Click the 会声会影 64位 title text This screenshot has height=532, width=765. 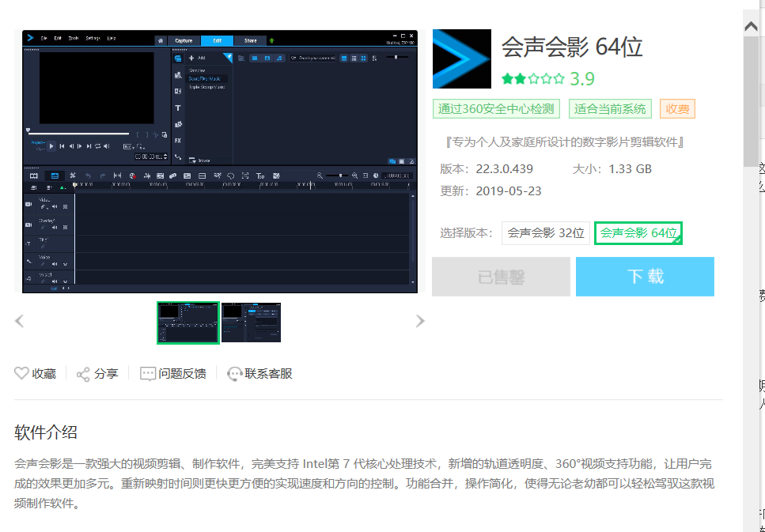[x=572, y=47]
